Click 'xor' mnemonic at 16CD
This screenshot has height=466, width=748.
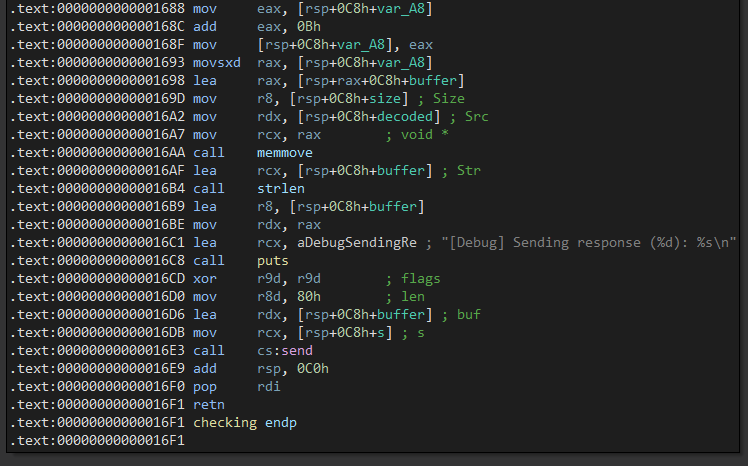[x=205, y=279]
